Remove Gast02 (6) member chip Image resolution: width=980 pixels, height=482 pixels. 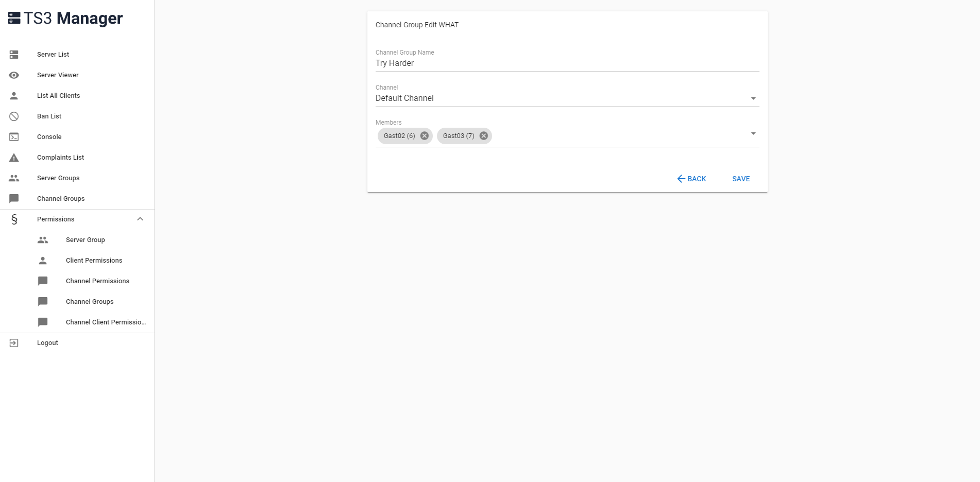tap(424, 136)
